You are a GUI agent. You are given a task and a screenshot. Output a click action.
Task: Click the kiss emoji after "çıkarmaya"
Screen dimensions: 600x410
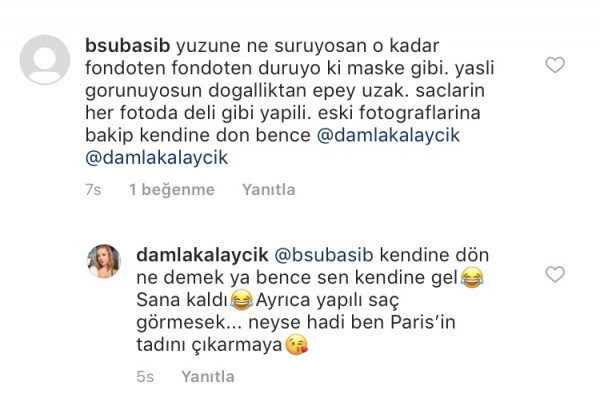(x=297, y=345)
